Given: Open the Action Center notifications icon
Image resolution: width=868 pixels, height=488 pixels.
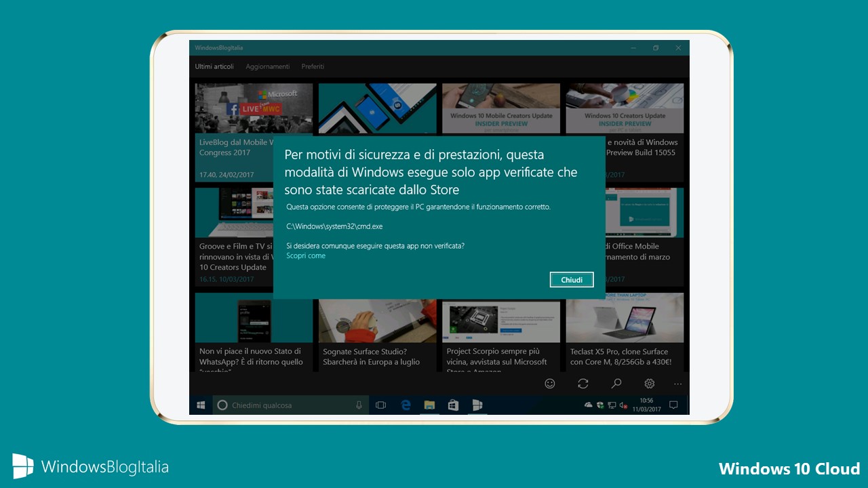Looking at the screenshot, I should coord(673,405).
